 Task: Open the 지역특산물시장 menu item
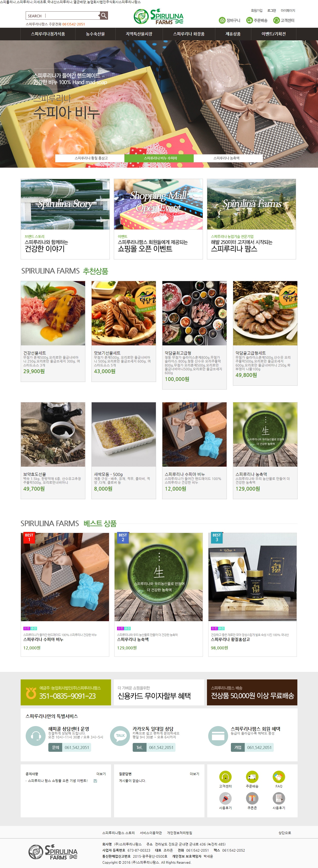point(139,34)
